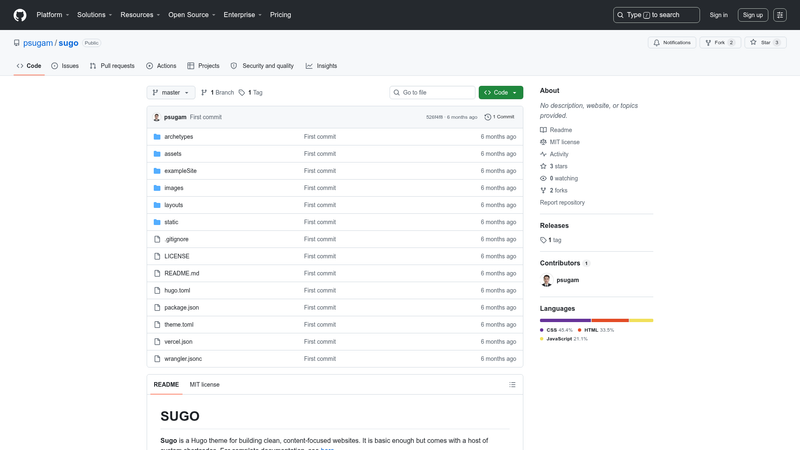Expand the Open Source menu
800x450 pixels.
click(x=192, y=15)
